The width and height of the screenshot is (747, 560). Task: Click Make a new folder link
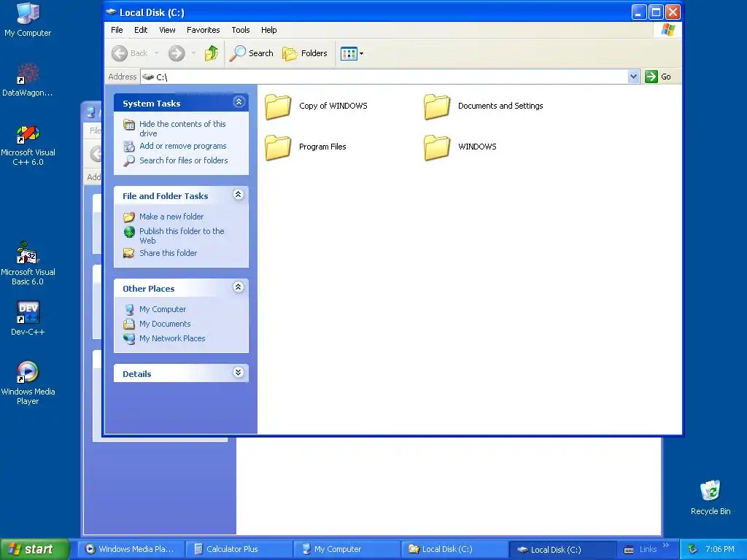pos(171,217)
